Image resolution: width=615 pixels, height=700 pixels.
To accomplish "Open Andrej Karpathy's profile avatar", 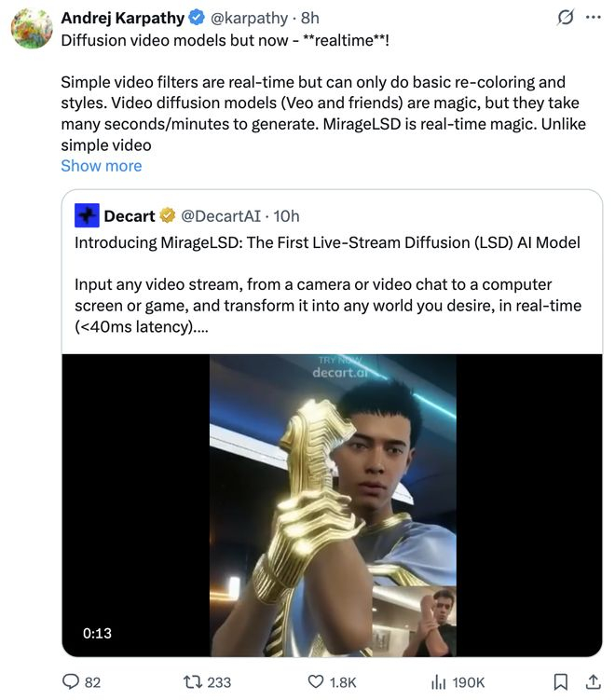I will (31, 29).
